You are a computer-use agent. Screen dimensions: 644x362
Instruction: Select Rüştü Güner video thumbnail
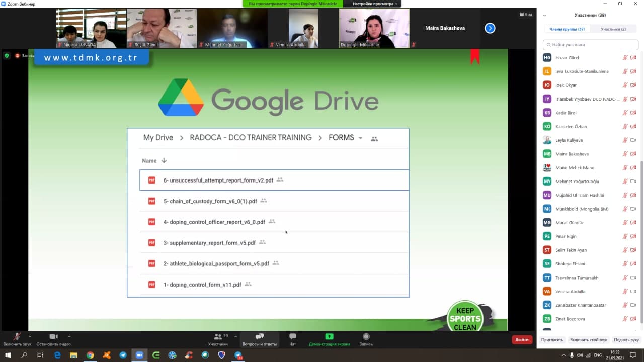point(162,28)
